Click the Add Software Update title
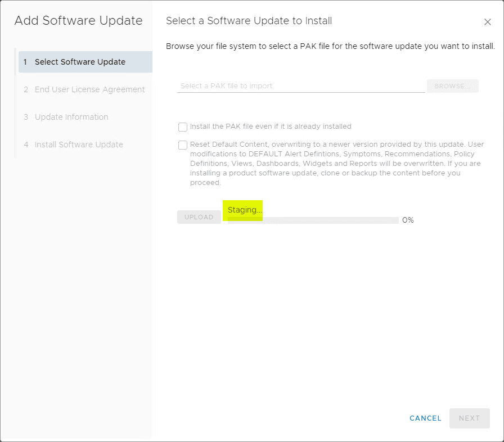 pos(78,21)
